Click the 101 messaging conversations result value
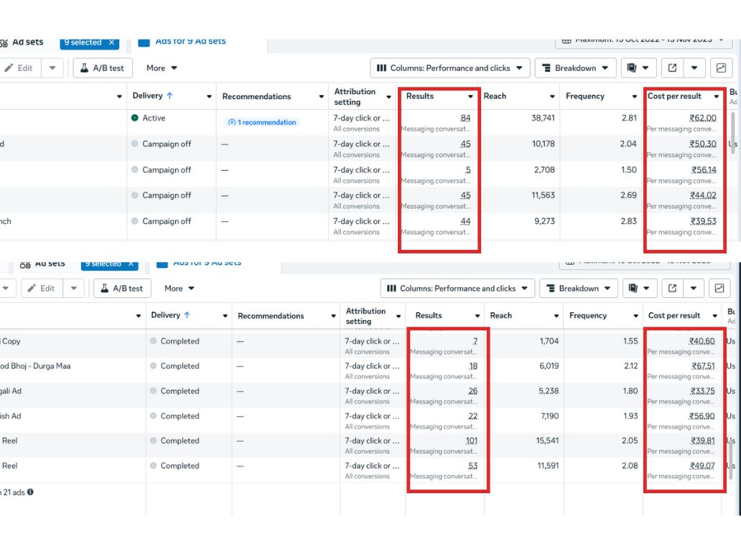The height and width of the screenshot is (560, 741). coord(471,441)
